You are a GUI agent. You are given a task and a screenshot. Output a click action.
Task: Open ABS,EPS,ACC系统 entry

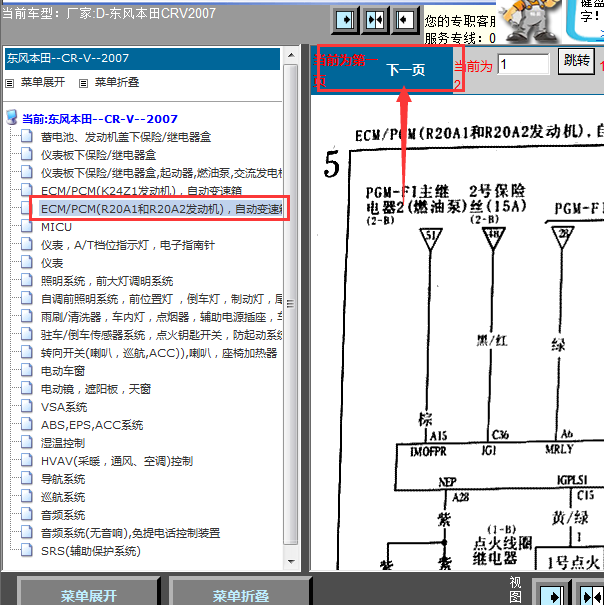(x=92, y=425)
